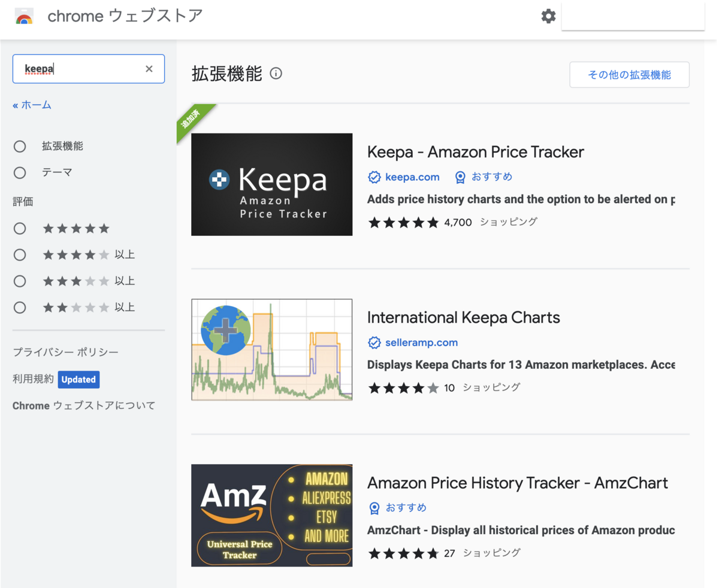Viewport: 719px width, 588px height.
Task: Select the 拡張機能 radio filter
Action: [20, 146]
